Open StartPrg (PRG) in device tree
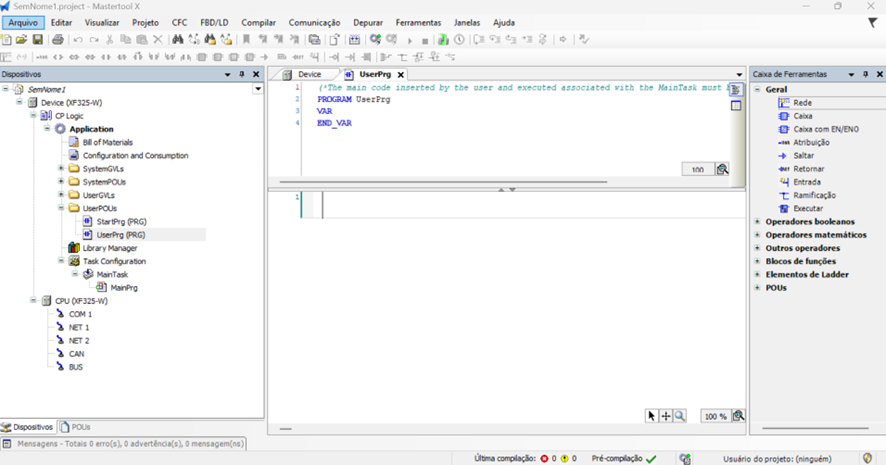The image size is (886, 465). 120,221
